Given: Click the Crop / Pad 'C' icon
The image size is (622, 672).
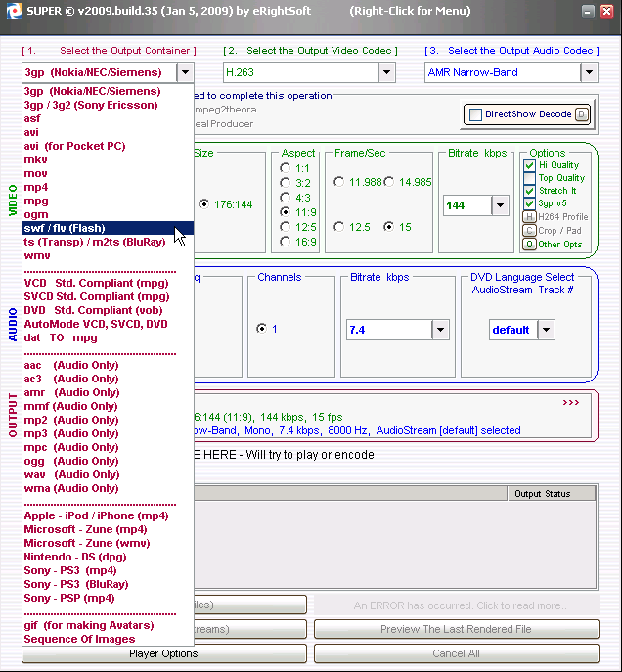Looking at the screenshot, I should point(529,231).
